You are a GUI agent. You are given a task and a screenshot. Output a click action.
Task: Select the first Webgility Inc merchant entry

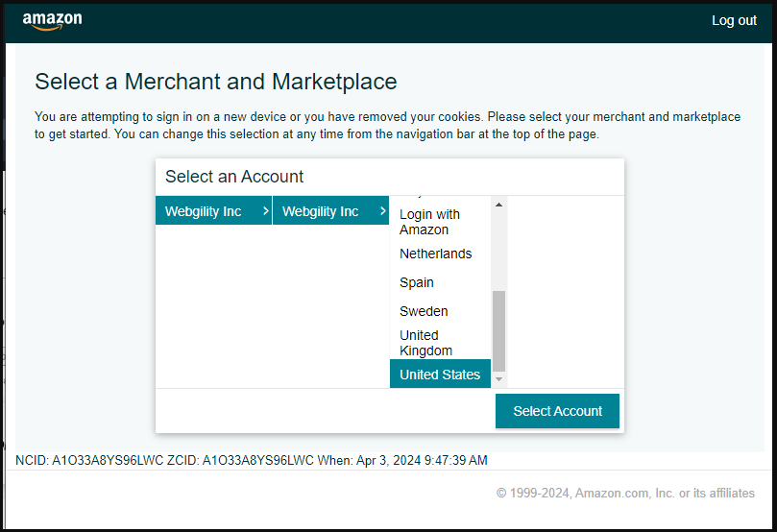pos(213,211)
